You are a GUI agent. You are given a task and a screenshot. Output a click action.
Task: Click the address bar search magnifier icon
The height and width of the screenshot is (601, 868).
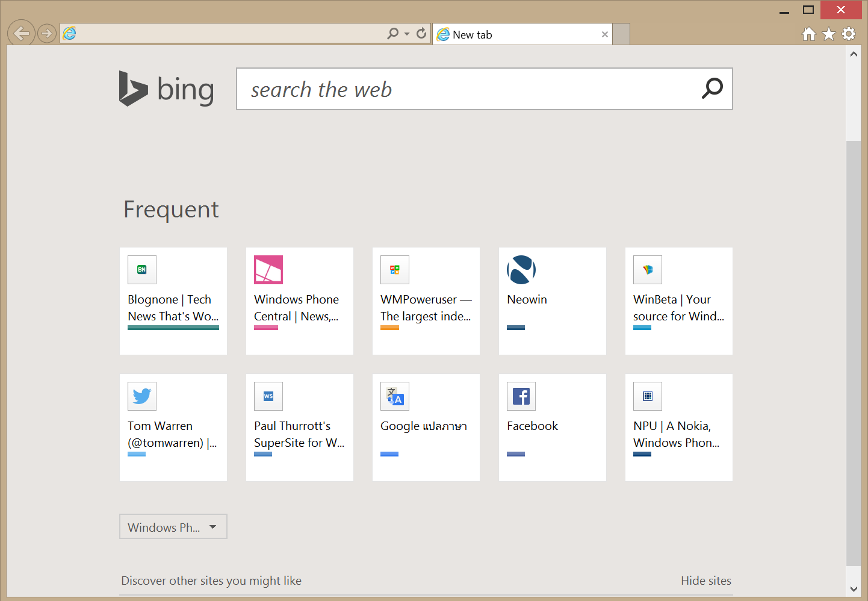pos(393,33)
